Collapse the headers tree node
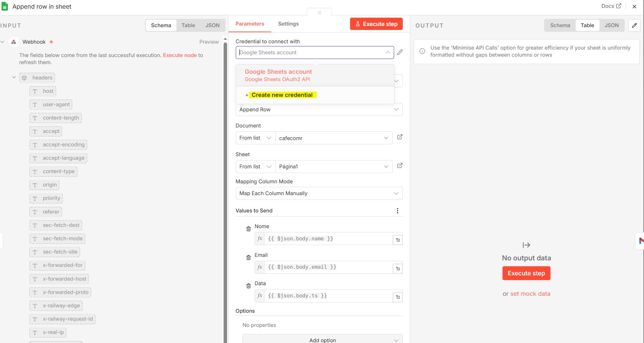Viewport: 644px width, 343px height. tap(14, 77)
